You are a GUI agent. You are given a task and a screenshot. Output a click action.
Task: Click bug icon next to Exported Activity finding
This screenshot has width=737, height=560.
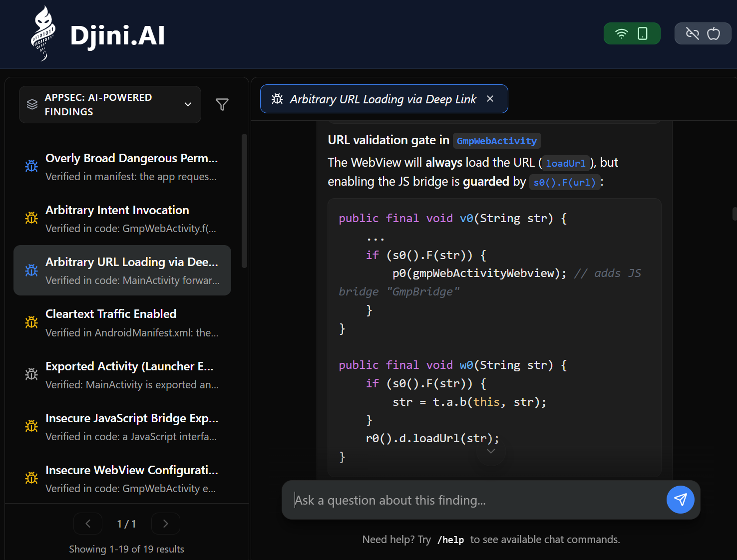point(31,374)
